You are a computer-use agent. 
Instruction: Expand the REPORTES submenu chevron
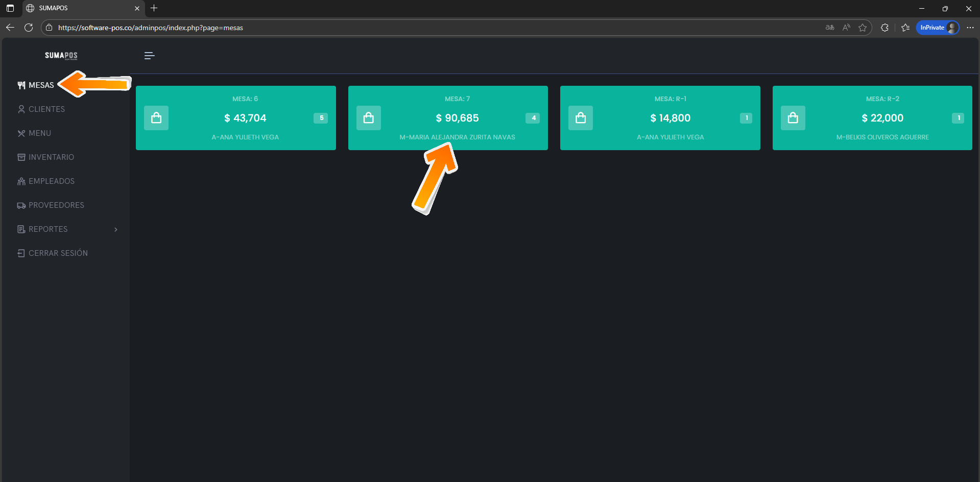tap(116, 229)
